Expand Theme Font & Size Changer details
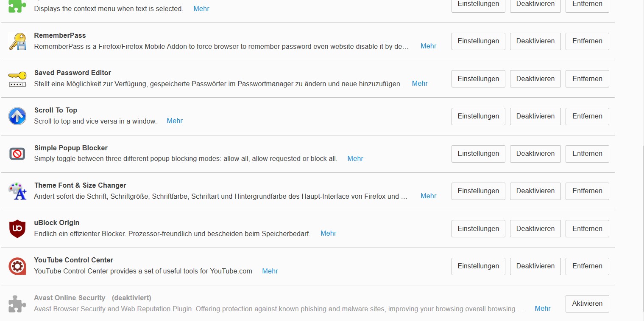This screenshot has height=321, width=644. click(428, 196)
